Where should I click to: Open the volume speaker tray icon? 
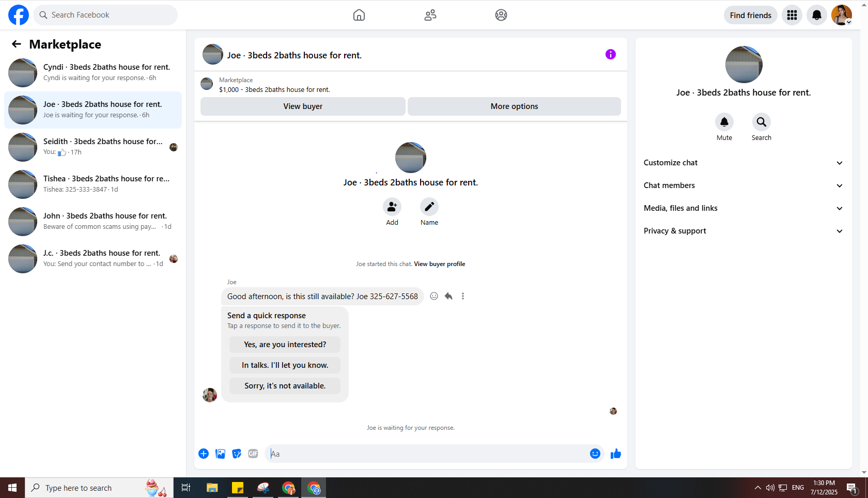770,488
